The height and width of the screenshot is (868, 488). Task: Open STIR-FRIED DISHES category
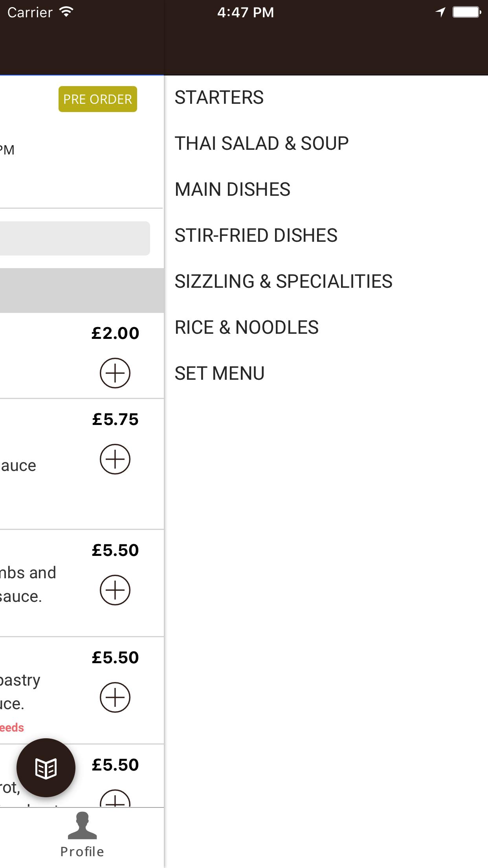(x=256, y=235)
